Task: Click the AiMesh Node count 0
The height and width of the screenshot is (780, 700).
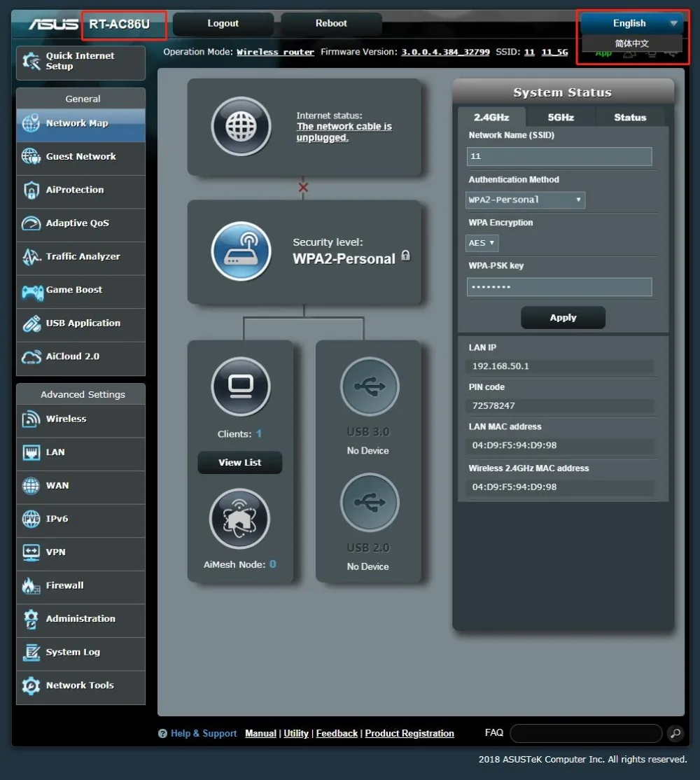Action: (x=272, y=564)
